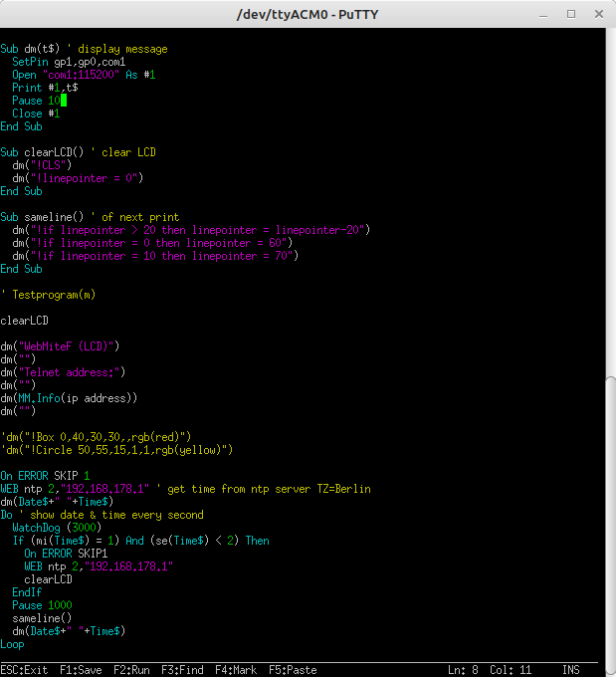Click the F1:Save status bar entry
Viewport: 616px width, 677px height.
[81, 670]
